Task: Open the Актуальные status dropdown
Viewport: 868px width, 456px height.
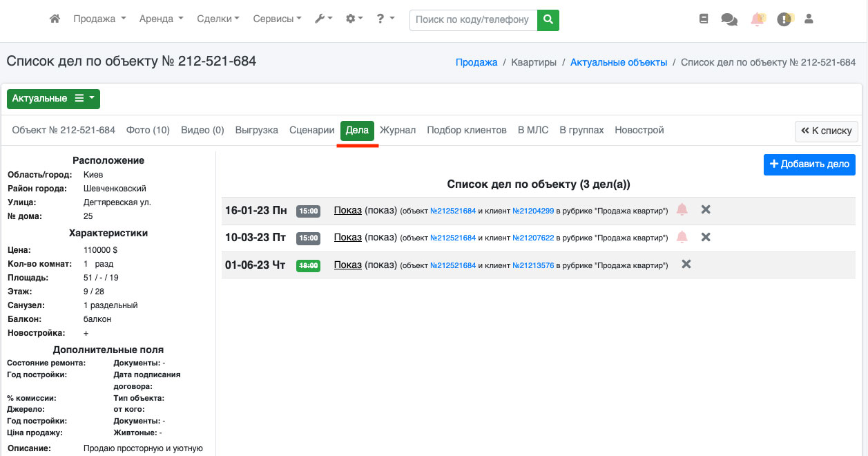Action: click(54, 99)
